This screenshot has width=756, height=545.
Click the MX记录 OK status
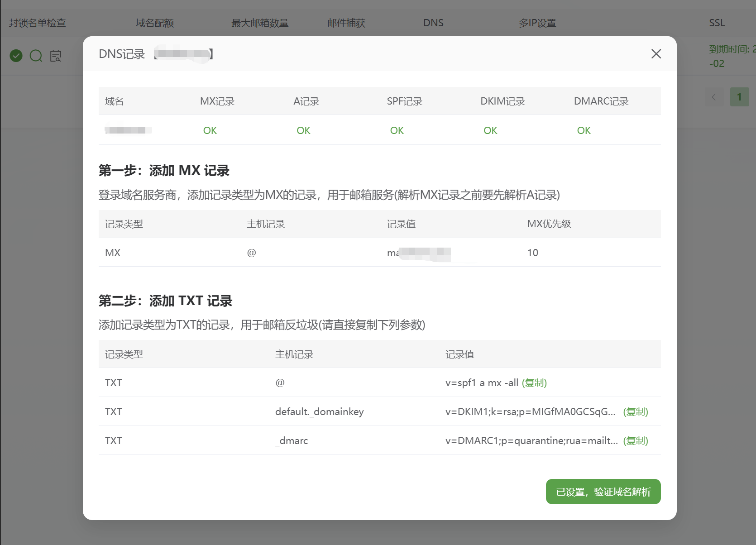tap(210, 130)
